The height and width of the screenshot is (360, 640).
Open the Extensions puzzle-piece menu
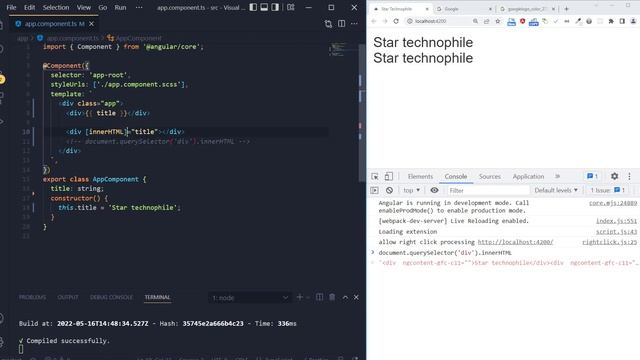pyautogui.click(x=611, y=21)
